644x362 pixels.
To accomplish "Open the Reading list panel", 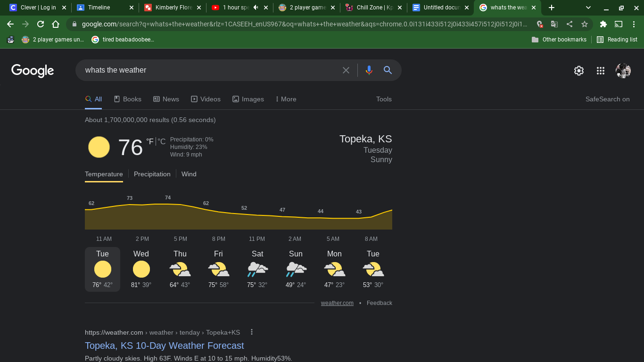I will coord(617,40).
